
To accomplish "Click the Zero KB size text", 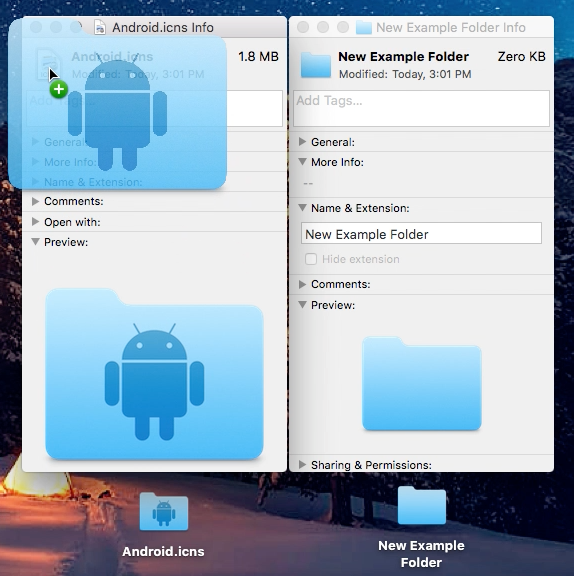I will [x=521, y=57].
